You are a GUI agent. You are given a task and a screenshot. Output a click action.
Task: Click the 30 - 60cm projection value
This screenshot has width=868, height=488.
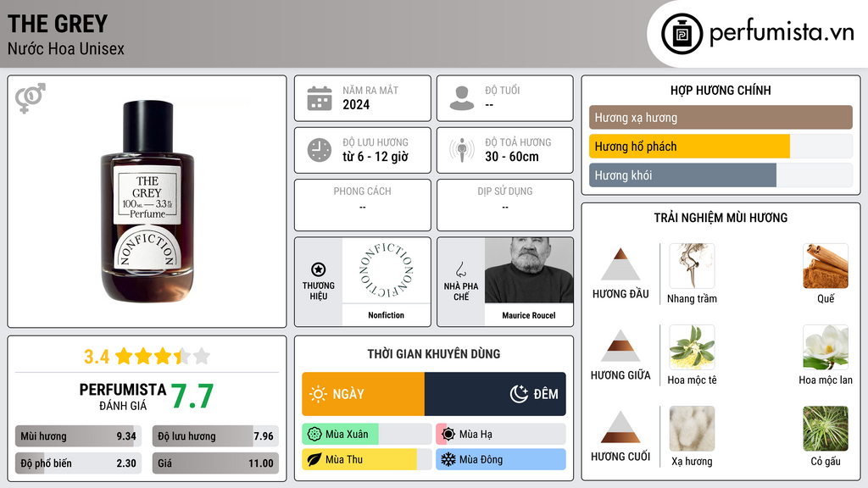coord(511,157)
